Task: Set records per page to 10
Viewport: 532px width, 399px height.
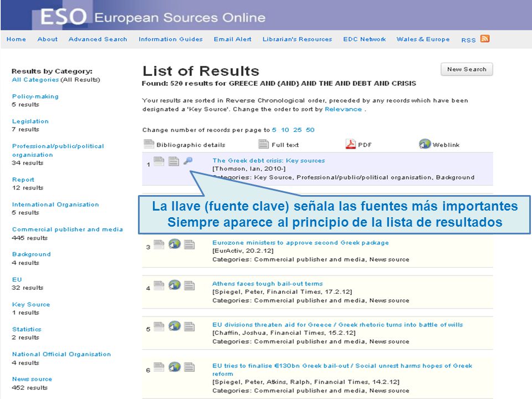Action: (x=285, y=130)
